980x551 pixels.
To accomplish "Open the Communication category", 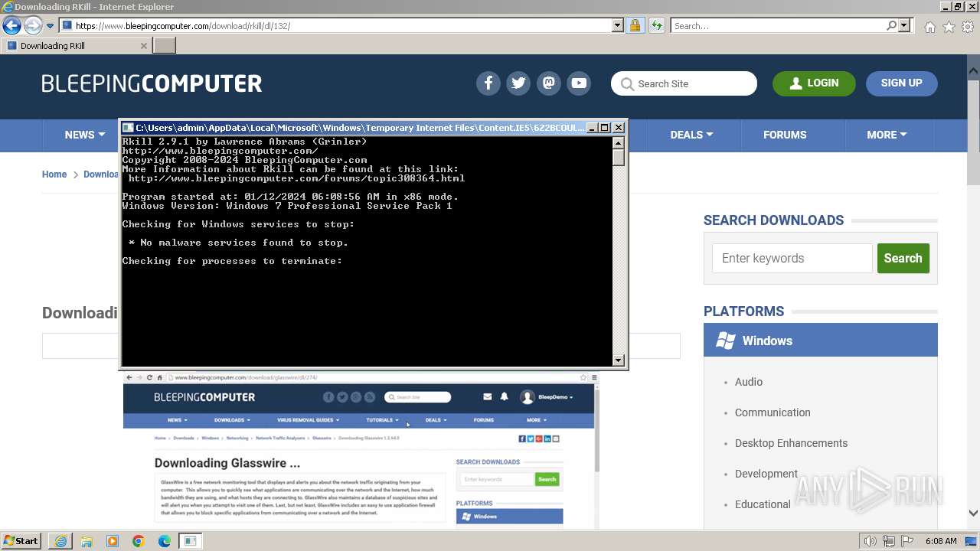I will [773, 412].
